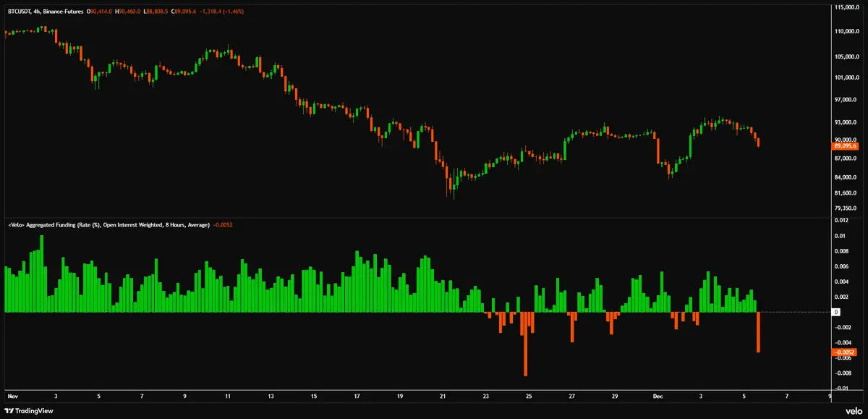
Task: Click the 97,000.0 price axis label
Action: pos(846,99)
